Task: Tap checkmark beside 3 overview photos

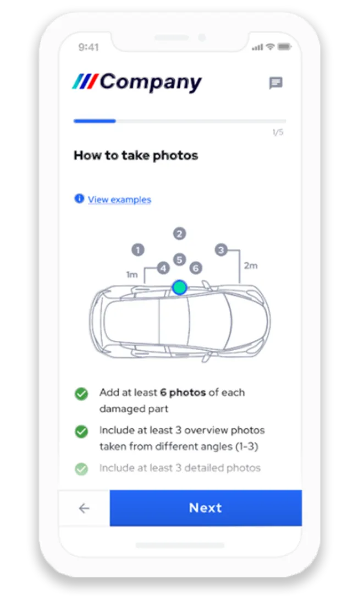Action: 81,432
